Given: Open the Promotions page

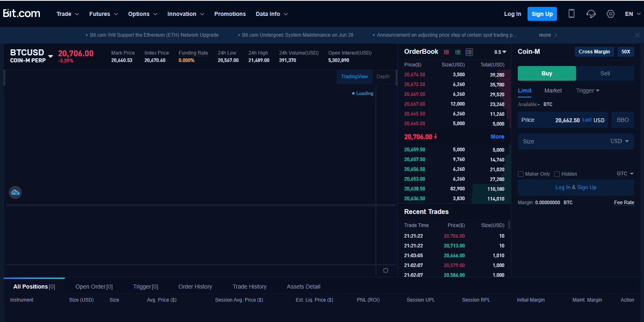Looking at the screenshot, I should [230, 14].
